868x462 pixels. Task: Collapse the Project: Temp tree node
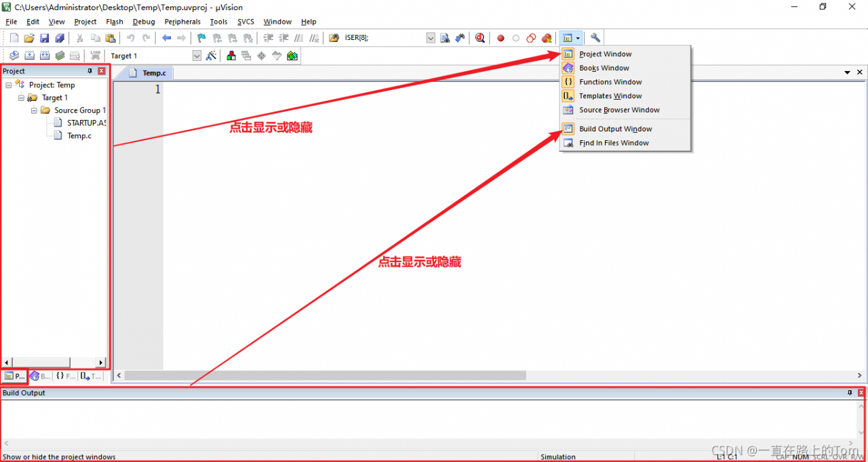8,85
